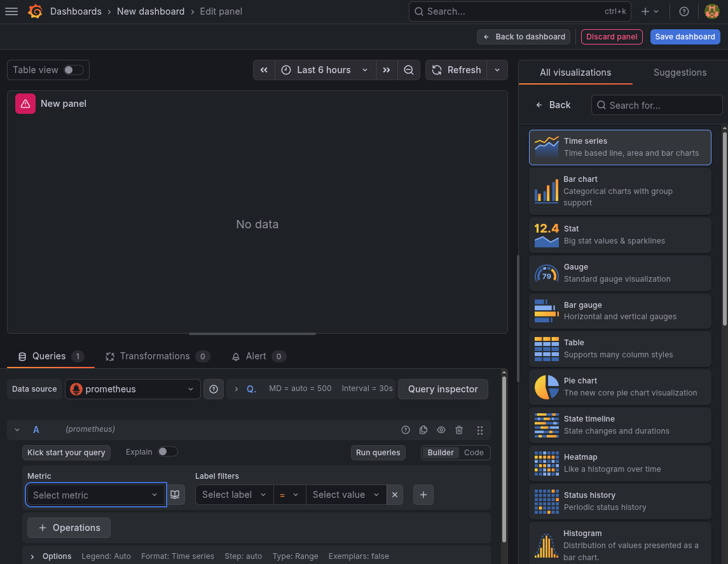Click the datasource help icon toggle next to prometheus
The image size is (728, 564).
(214, 389)
